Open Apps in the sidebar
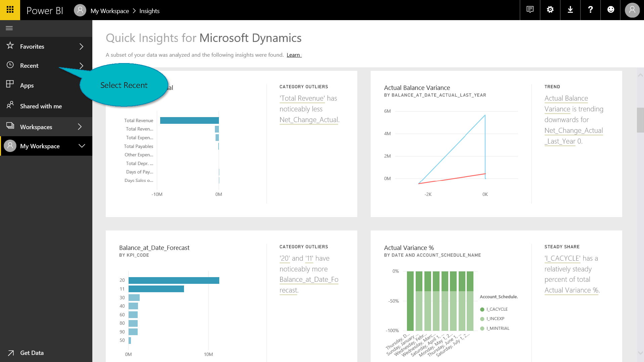Viewport: 644px width, 362px height. pyautogui.click(x=27, y=86)
